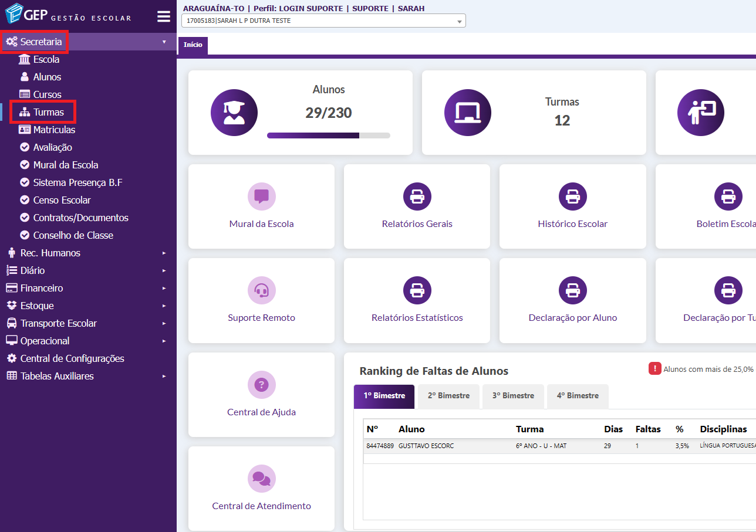Click Declaração por Aluno card
Image resolution: width=756 pixels, height=532 pixels.
572,300
